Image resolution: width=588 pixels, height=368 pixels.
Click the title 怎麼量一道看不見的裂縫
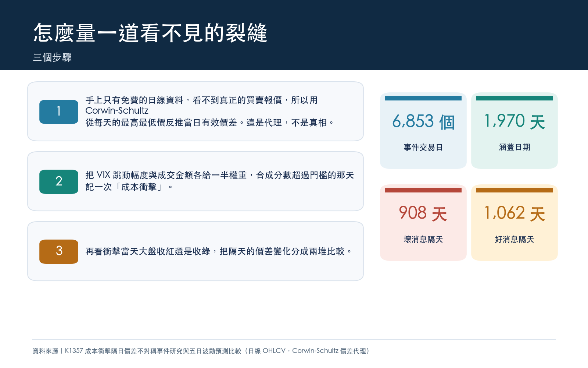pyautogui.click(x=150, y=33)
